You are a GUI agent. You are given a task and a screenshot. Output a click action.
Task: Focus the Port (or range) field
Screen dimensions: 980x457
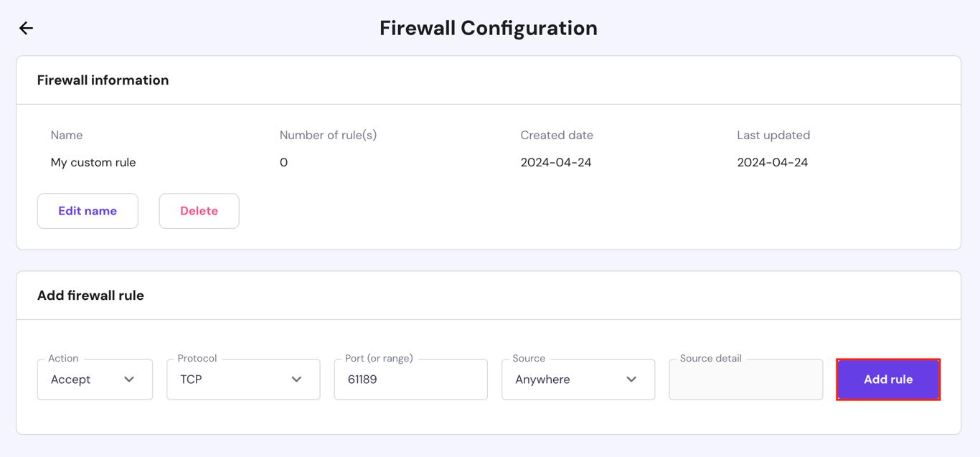coord(410,380)
